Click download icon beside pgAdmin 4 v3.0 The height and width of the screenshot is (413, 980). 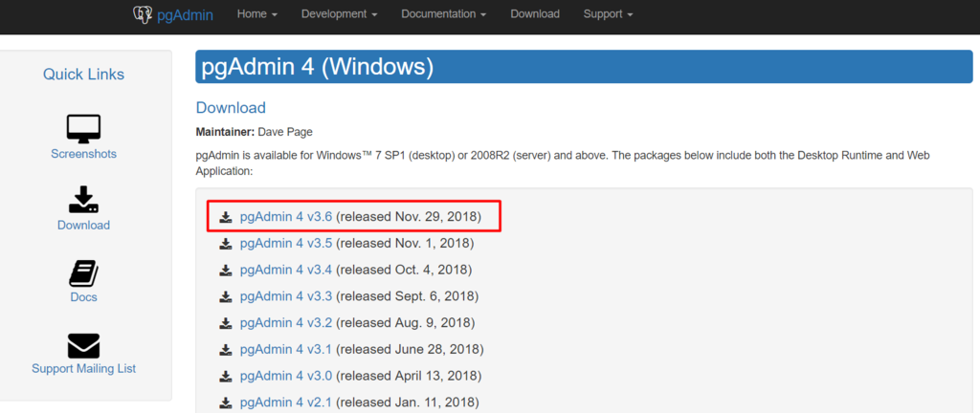click(226, 376)
